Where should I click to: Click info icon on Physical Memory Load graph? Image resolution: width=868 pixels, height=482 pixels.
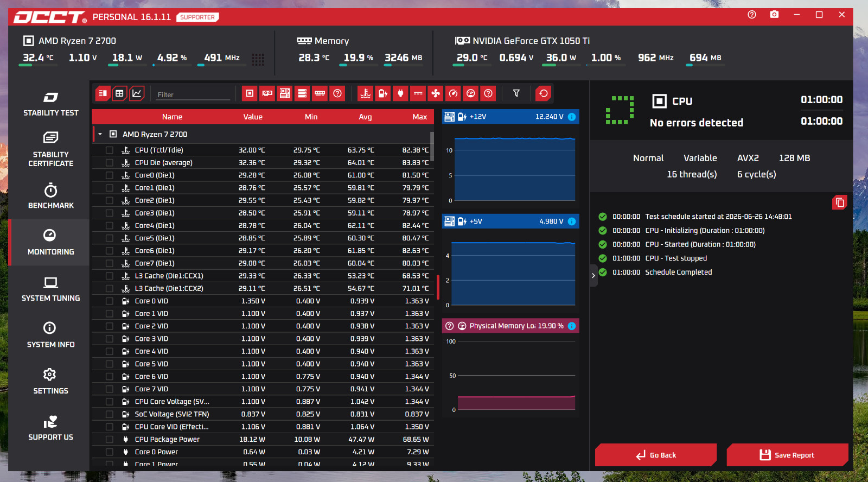(572, 326)
